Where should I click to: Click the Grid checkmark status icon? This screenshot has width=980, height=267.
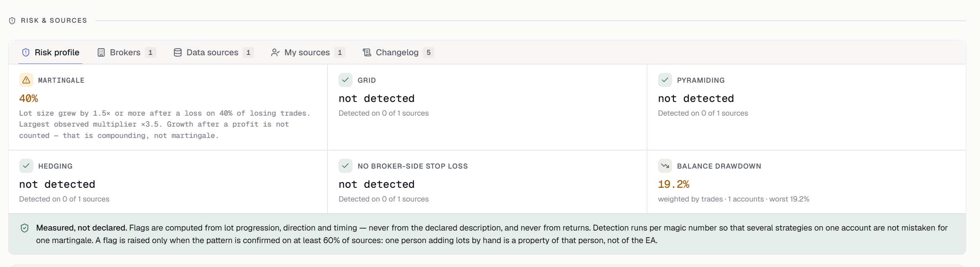346,80
